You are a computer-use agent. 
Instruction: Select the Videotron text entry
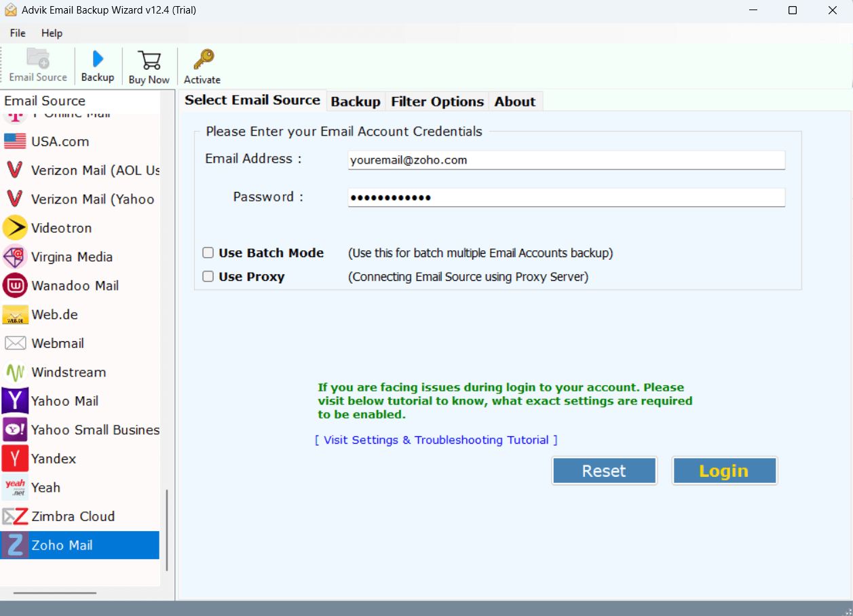tap(61, 228)
